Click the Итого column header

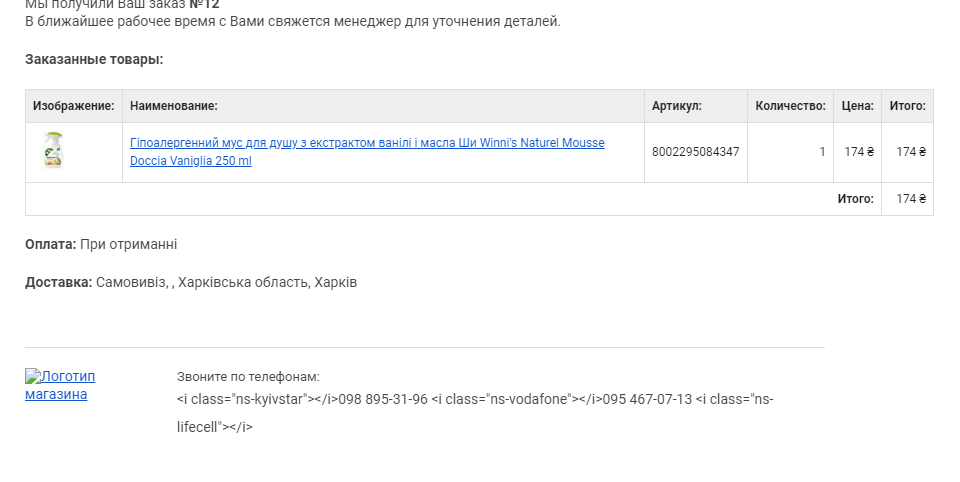(907, 106)
